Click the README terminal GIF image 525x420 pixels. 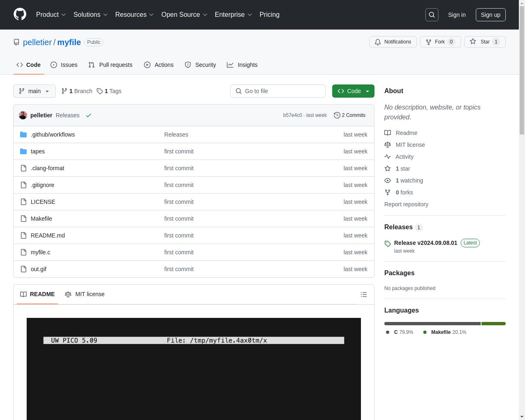pyautogui.click(x=194, y=369)
